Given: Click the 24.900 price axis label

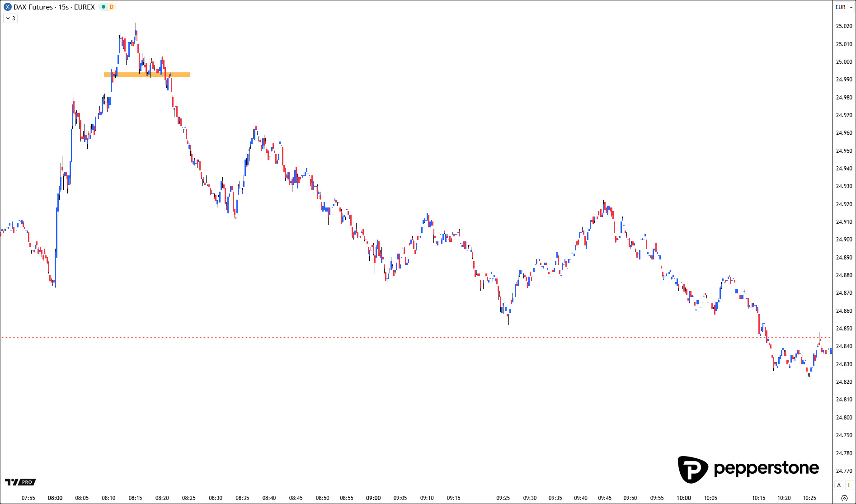Looking at the screenshot, I should tap(844, 240).
